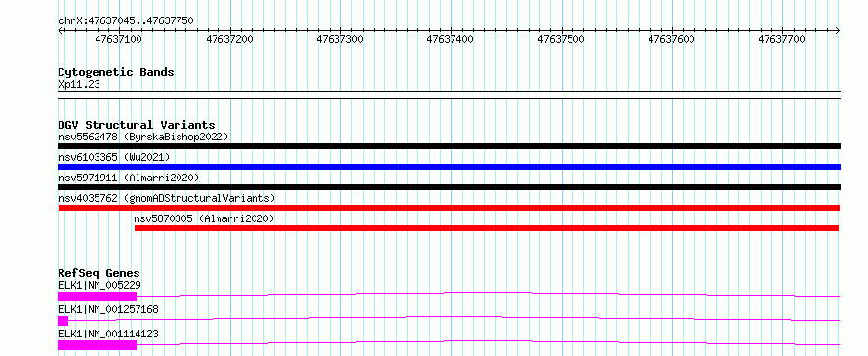The image size is (868, 356).
Task: Click the 47637200 ruler tick label
Action: tap(229, 39)
